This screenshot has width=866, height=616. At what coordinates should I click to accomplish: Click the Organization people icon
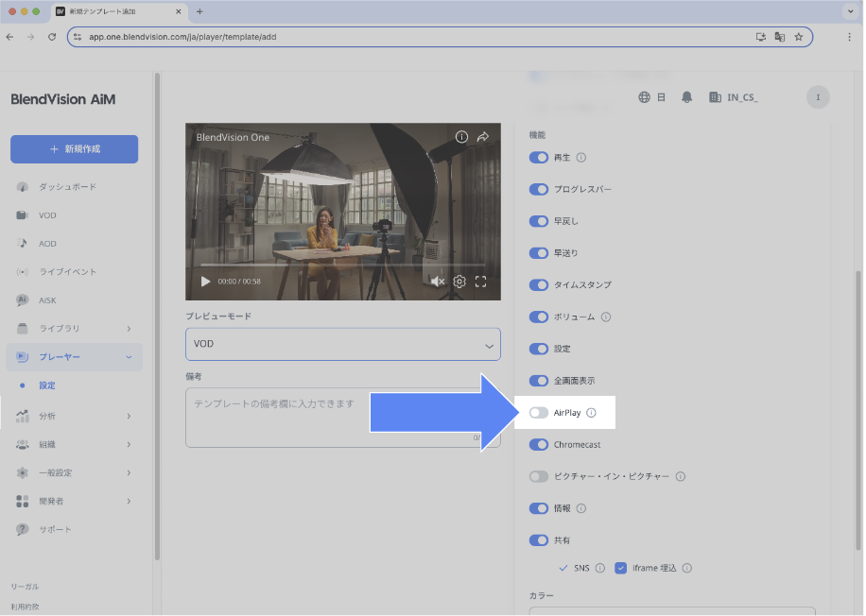22,444
